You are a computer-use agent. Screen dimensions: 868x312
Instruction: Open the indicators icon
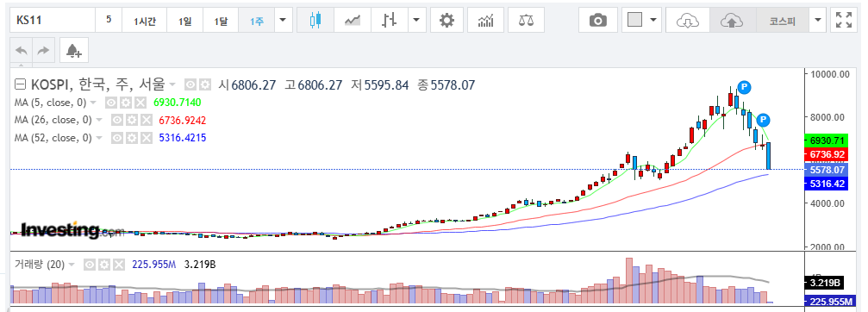tap(485, 21)
